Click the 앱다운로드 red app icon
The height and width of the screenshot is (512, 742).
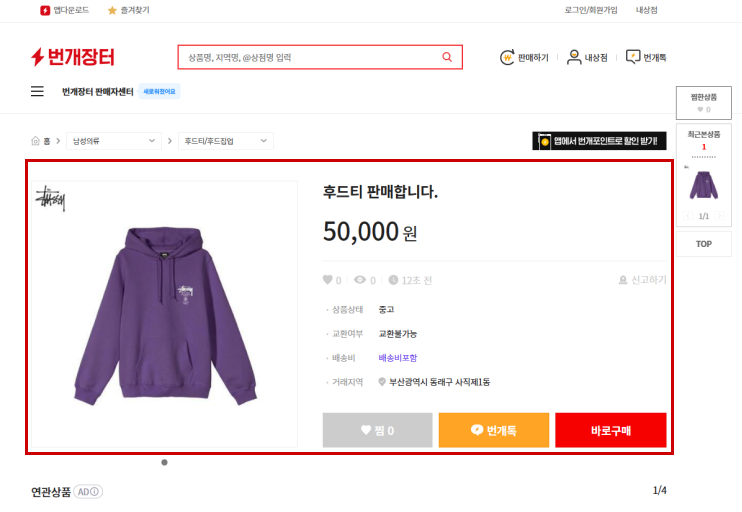tap(45, 10)
